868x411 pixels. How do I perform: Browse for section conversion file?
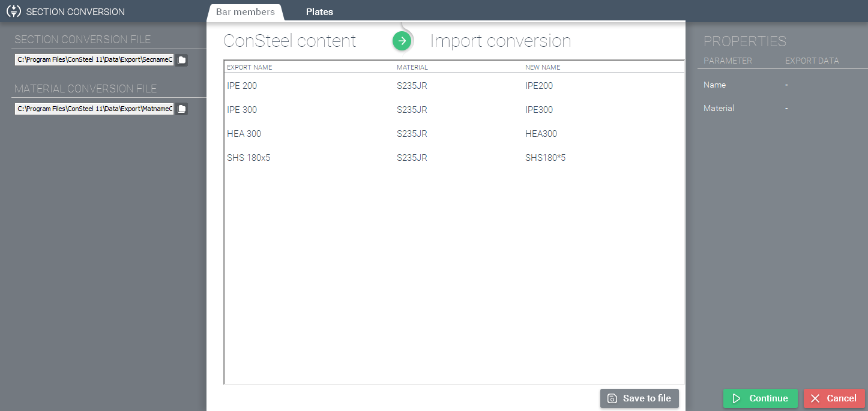click(x=181, y=60)
